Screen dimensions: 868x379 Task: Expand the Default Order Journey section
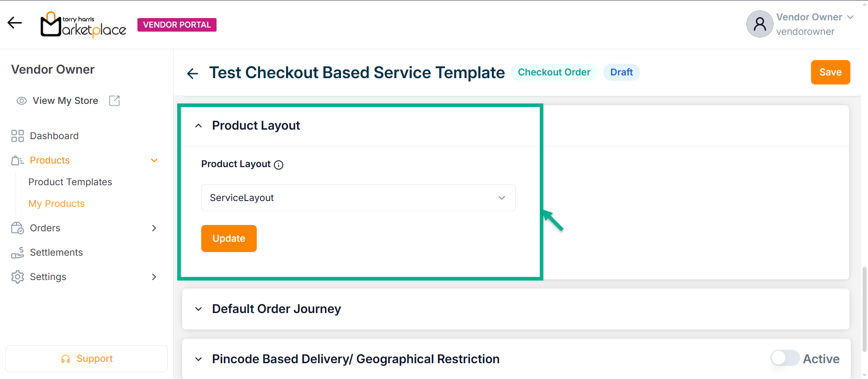point(198,309)
